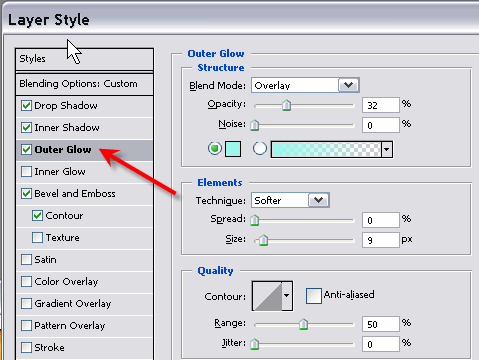Select the Inner Shadow style row
479x360 pixels.
(84, 128)
